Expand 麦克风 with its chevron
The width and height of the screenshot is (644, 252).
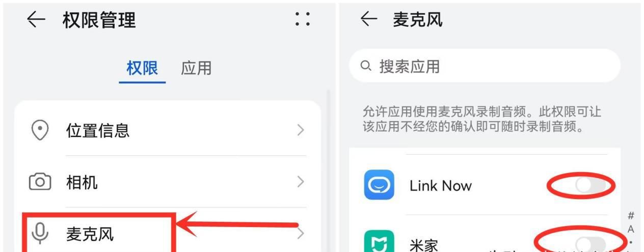tap(301, 234)
